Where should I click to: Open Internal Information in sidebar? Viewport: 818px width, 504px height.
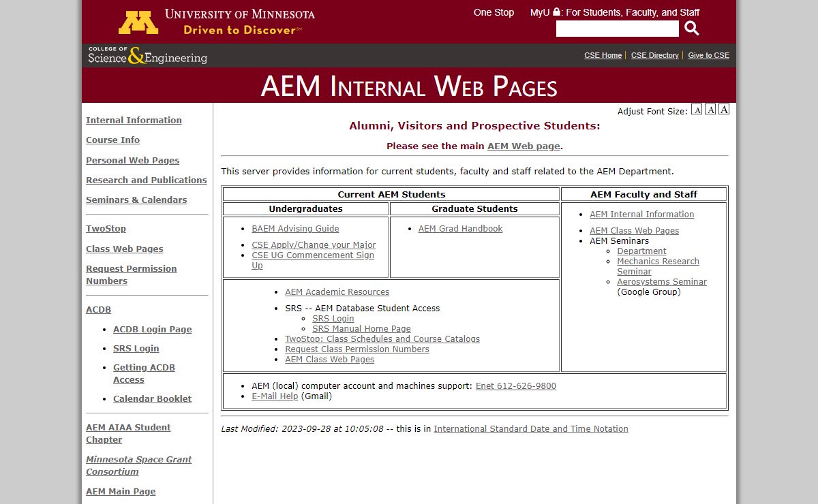click(x=134, y=120)
